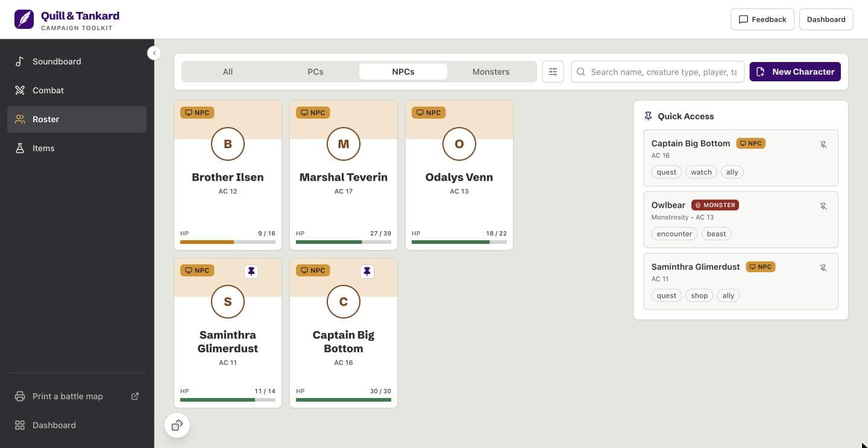The image size is (868, 448).
Task: Open the Roster section
Action: pos(77,119)
